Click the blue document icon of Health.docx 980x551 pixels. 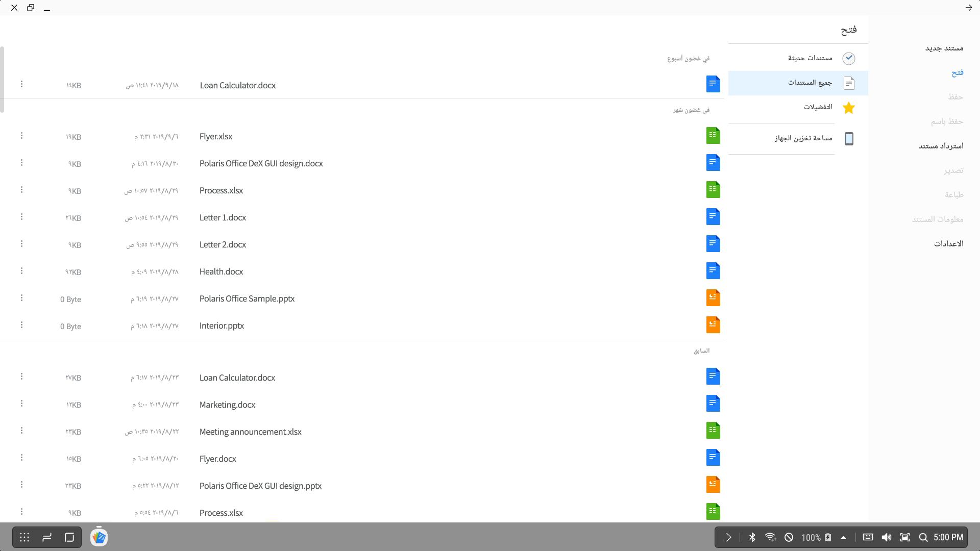(x=713, y=271)
